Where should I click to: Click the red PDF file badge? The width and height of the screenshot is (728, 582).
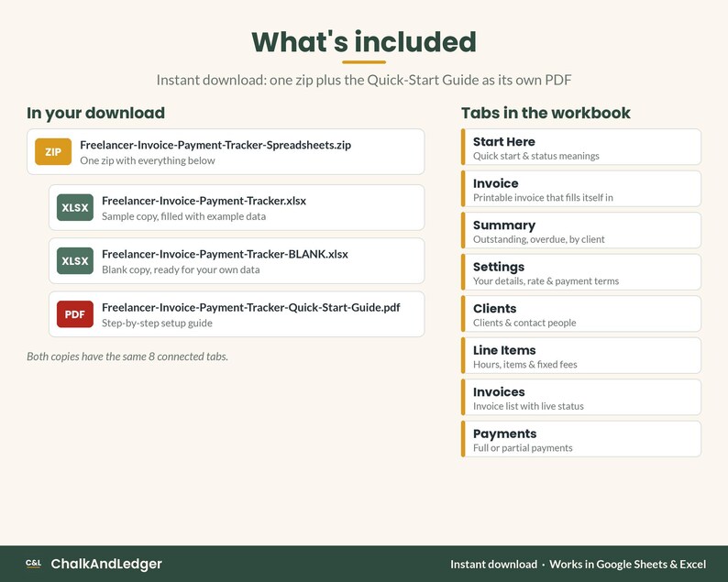tap(75, 314)
